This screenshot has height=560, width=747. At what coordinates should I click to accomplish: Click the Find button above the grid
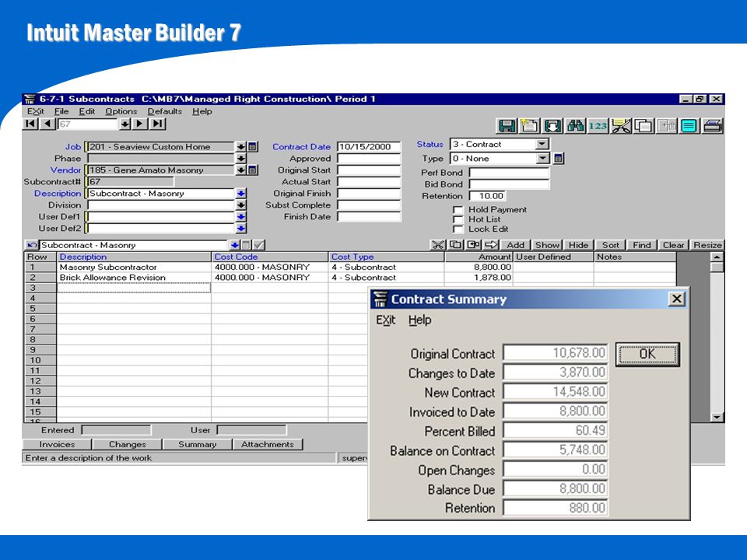(x=641, y=245)
